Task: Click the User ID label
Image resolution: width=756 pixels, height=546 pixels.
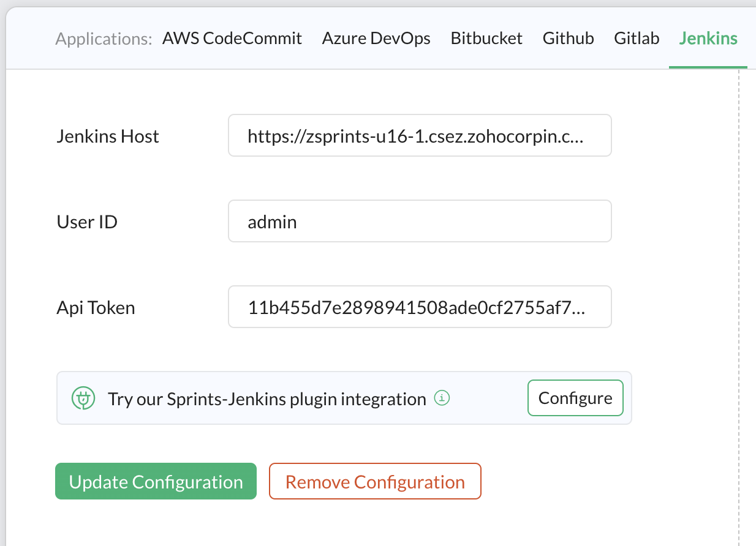Action: pos(87,222)
